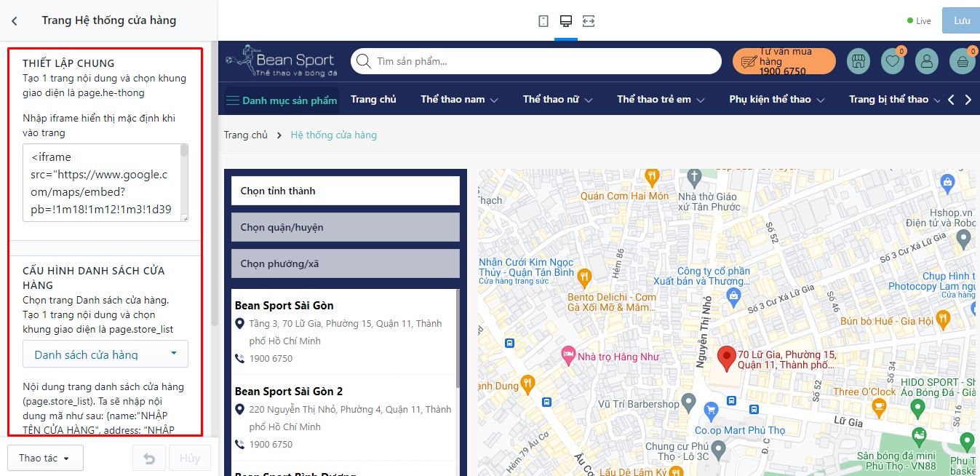This screenshot has height=476, width=980.
Task: Expand Thể thao trẻ em menu
Action: pos(661,100)
